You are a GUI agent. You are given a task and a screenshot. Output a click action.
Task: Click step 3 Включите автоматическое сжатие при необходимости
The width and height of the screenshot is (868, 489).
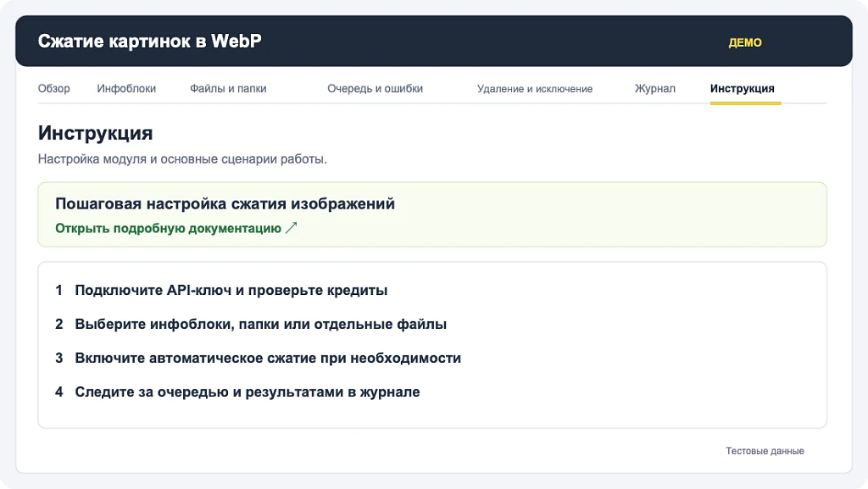(x=258, y=358)
